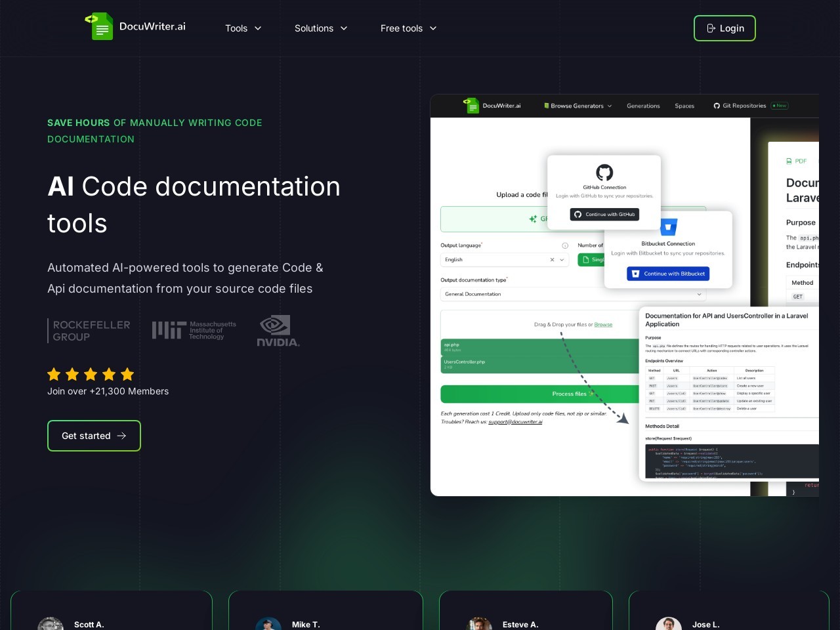Image resolution: width=840 pixels, height=630 pixels.
Task: Open the General Documentation type dropdown
Action: pyautogui.click(x=573, y=294)
